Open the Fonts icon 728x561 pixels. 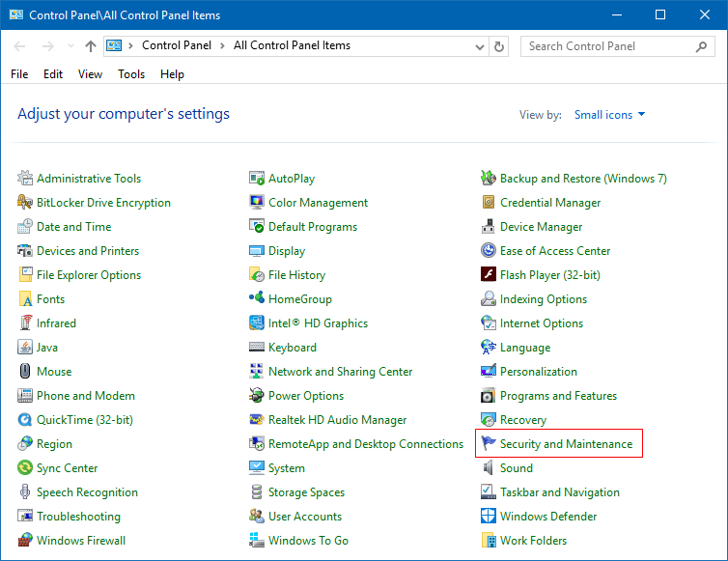click(x=25, y=298)
